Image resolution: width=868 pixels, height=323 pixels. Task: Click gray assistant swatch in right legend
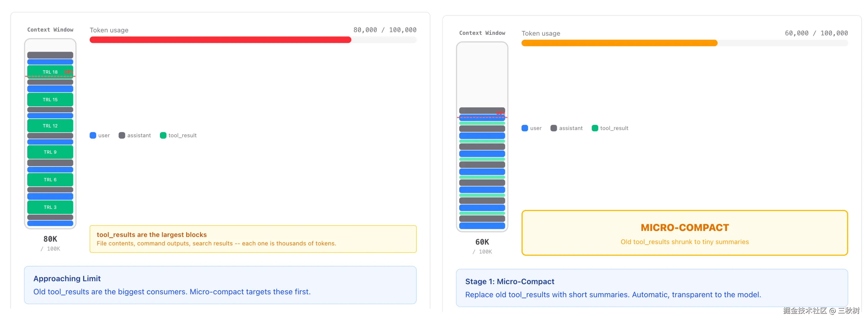[554, 128]
